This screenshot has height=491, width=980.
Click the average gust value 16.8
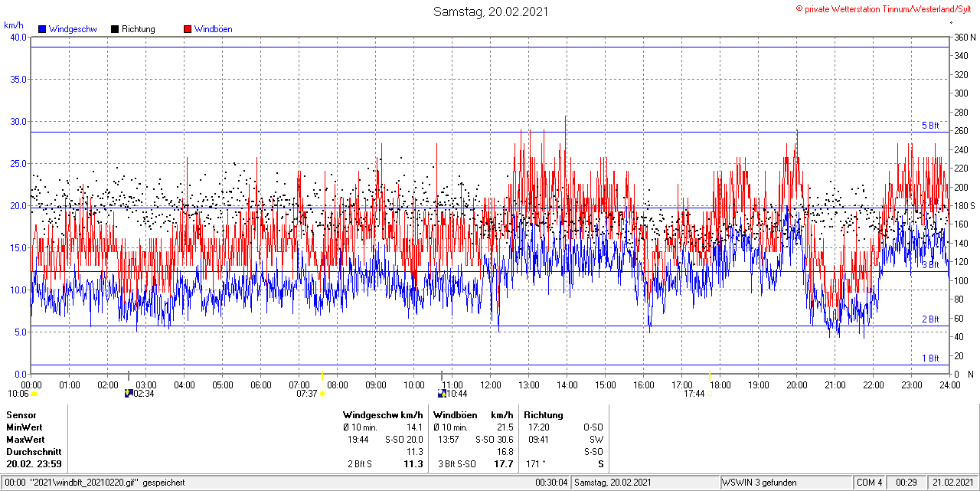point(505,452)
